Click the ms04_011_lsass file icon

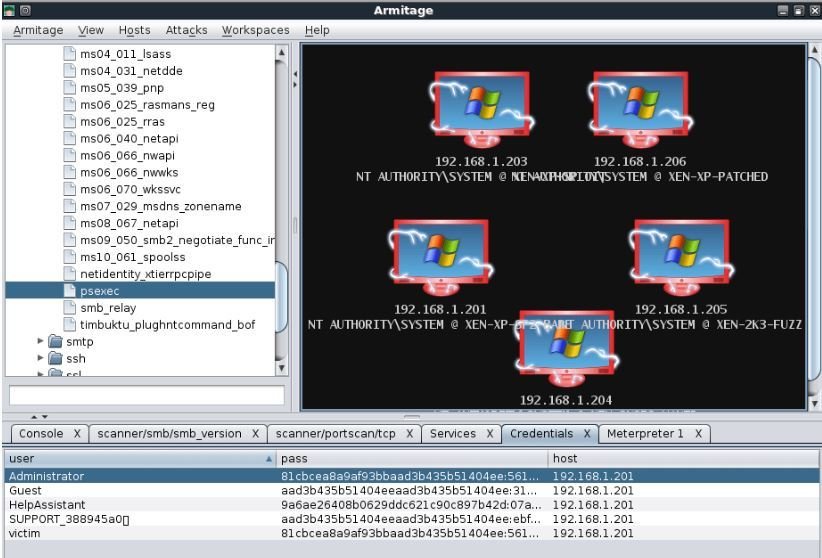tap(69, 53)
